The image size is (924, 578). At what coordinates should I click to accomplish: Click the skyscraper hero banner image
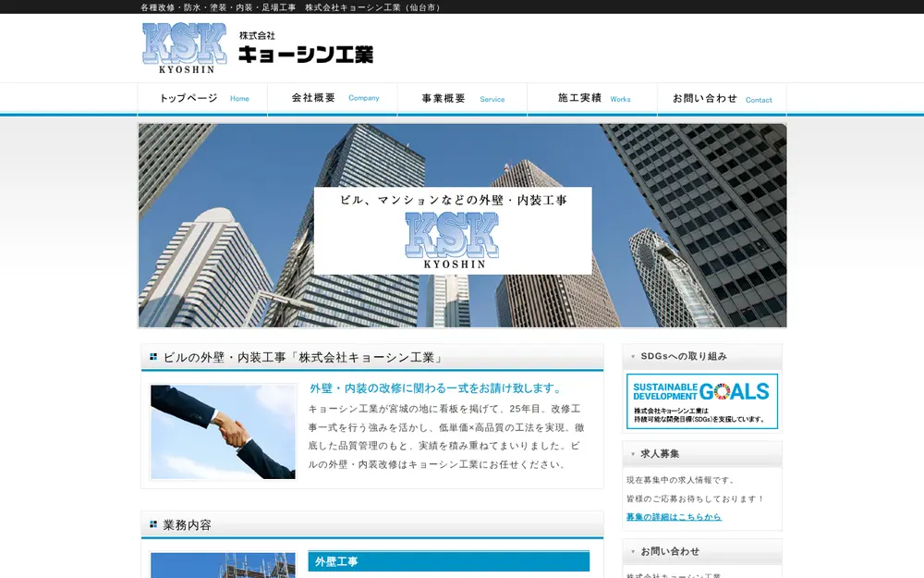463,226
